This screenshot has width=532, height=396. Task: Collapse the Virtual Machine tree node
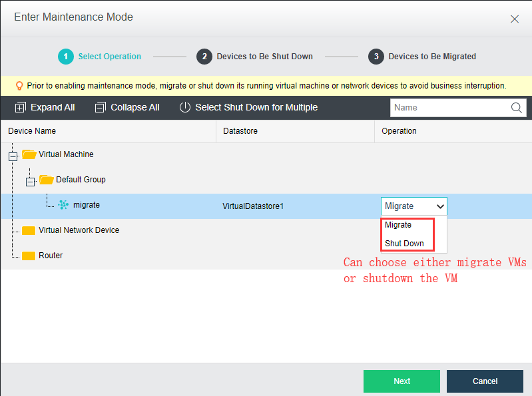tap(13, 156)
